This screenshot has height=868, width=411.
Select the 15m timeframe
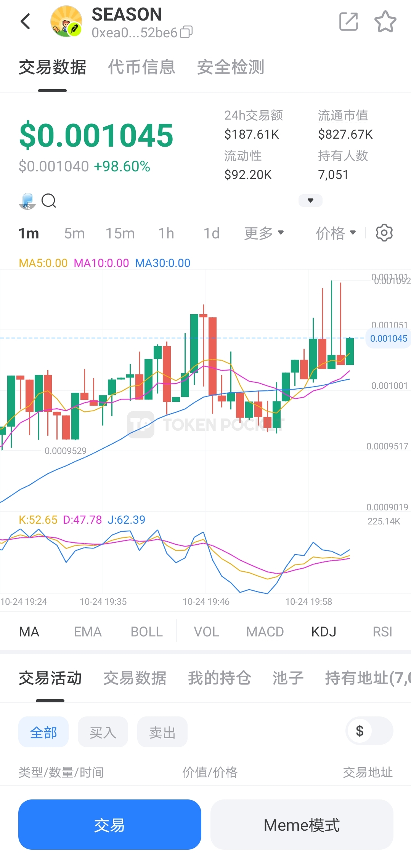(120, 233)
